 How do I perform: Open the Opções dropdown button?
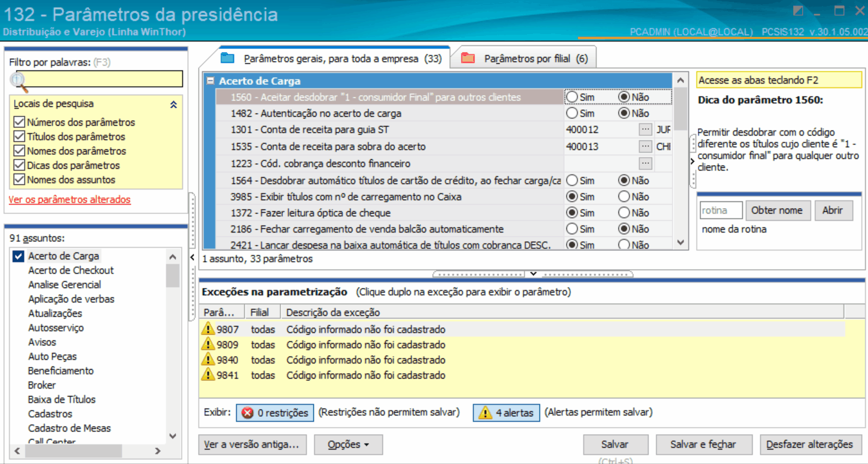(348, 445)
